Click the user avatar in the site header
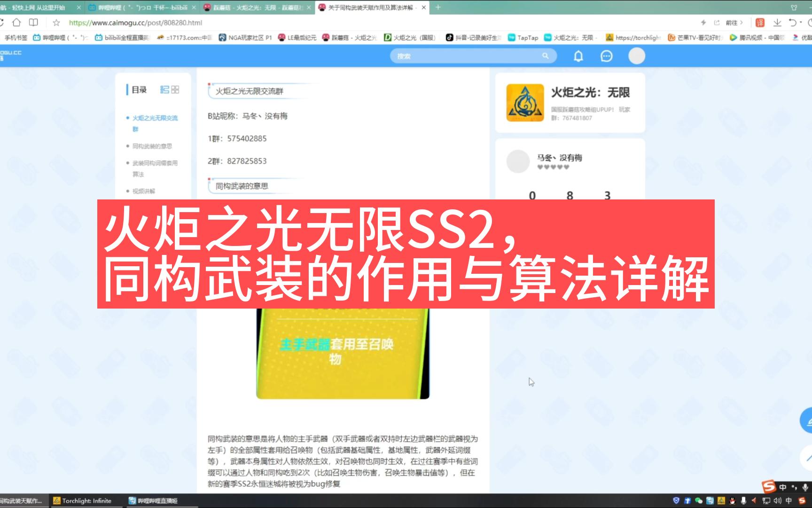The width and height of the screenshot is (812, 508). (637, 56)
